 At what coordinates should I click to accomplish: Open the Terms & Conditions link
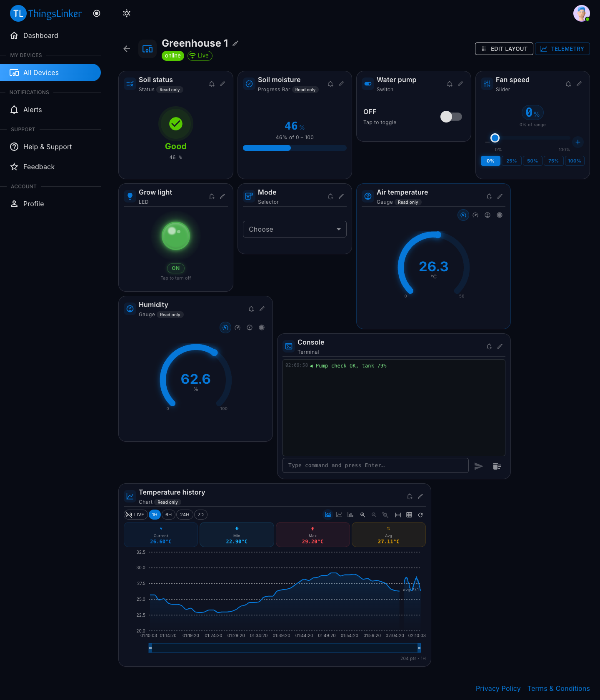[x=559, y=688]
